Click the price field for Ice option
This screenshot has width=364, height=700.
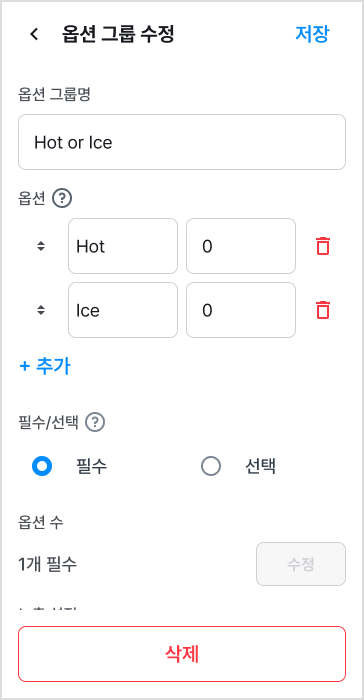[241, 310]
